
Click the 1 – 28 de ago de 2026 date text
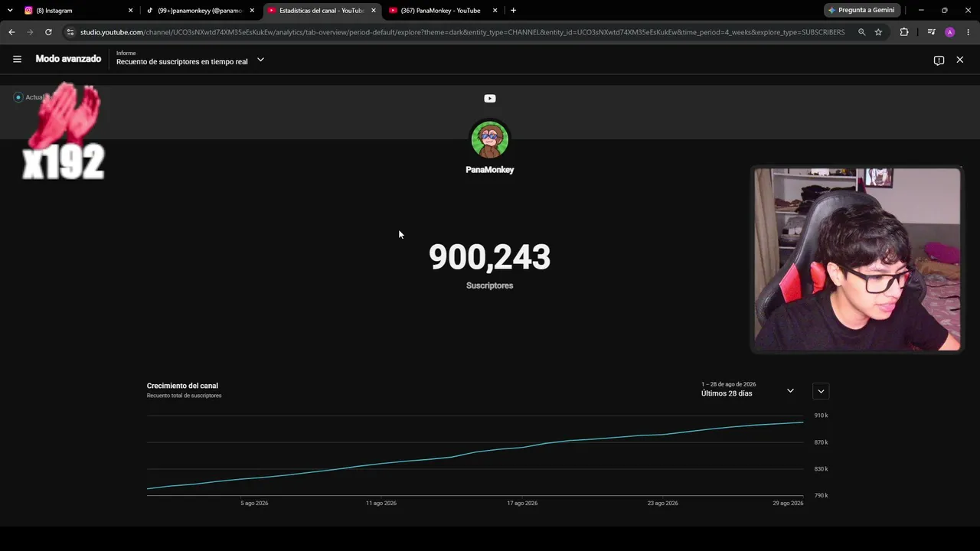coord(729,384)
